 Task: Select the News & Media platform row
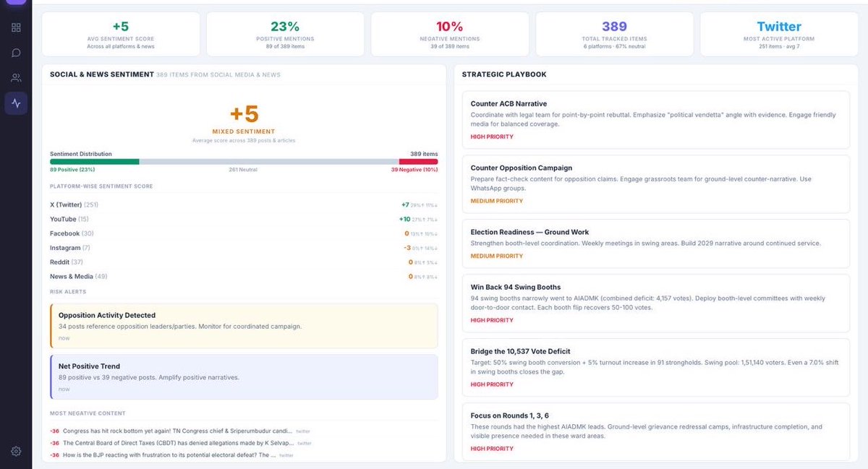(244, 277)
